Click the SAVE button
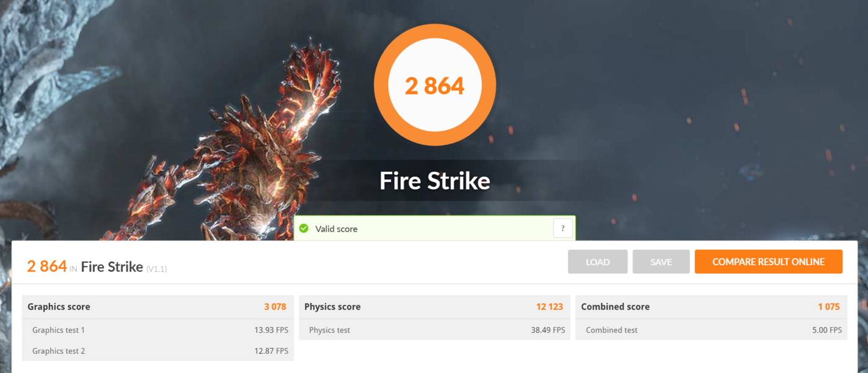The height and width of the screenshot is (373, 868). tap(661, 261)
